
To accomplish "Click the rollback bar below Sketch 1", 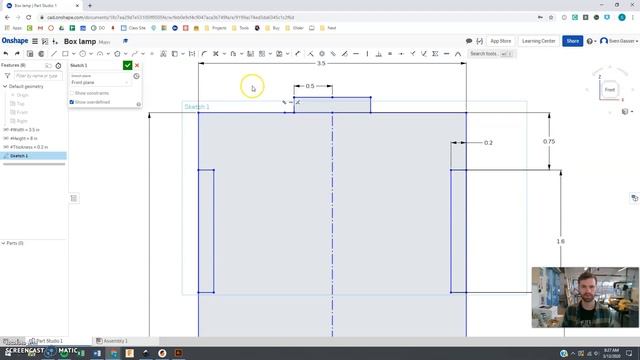I will (34, 164).
